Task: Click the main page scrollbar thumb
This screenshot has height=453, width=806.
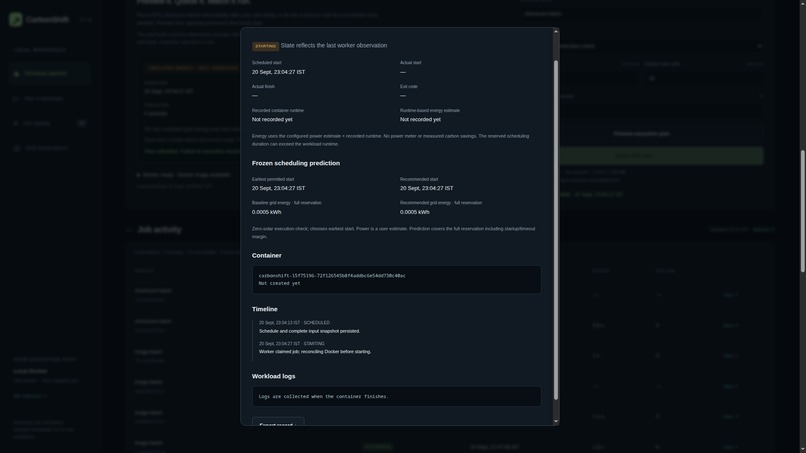Action: [x=802, y=211]
